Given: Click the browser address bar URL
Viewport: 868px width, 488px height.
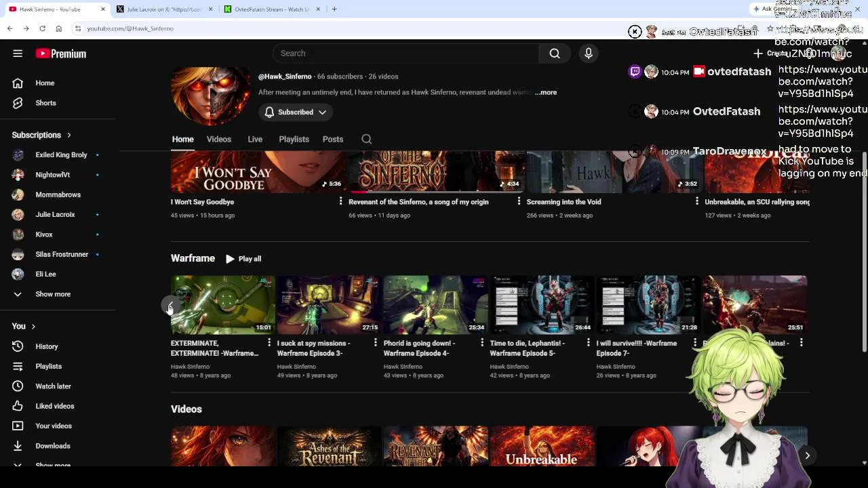Looking at the screenshot, I should click(130, 28).
